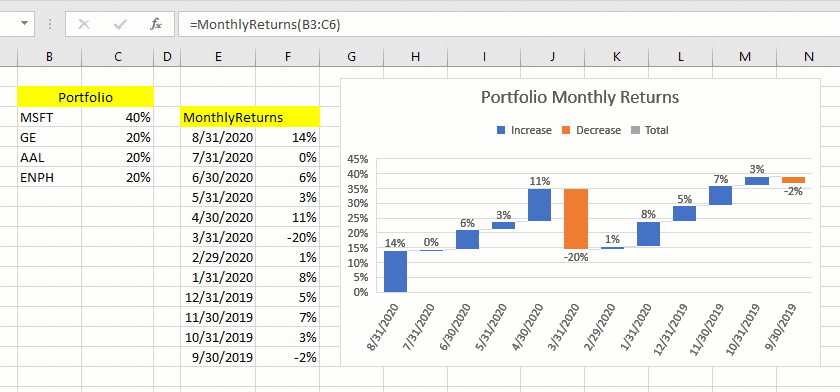Select column J header
This screenshot has width=840, height=392.
[x=553, y=56]
